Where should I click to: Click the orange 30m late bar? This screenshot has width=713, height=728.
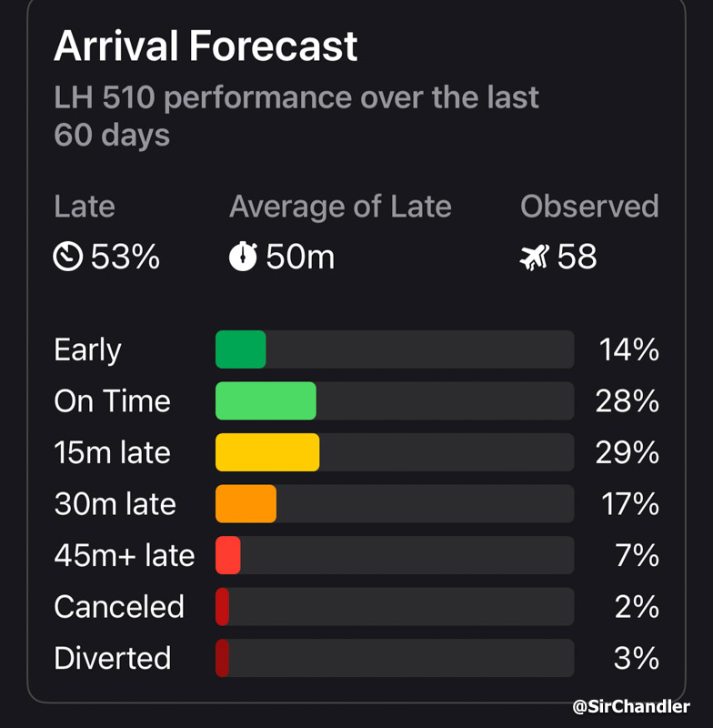[246, 504]
